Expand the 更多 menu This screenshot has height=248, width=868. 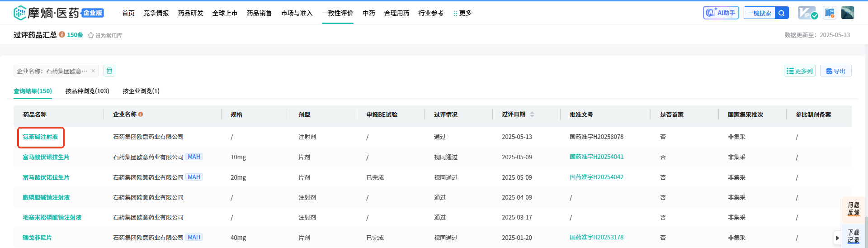[x=462, y=13]
